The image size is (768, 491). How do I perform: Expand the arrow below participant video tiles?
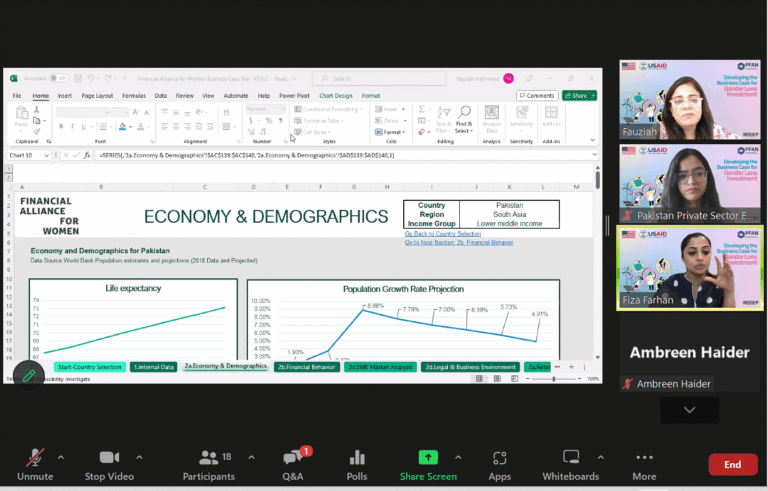pyautogui.click(x=689, y=410)
